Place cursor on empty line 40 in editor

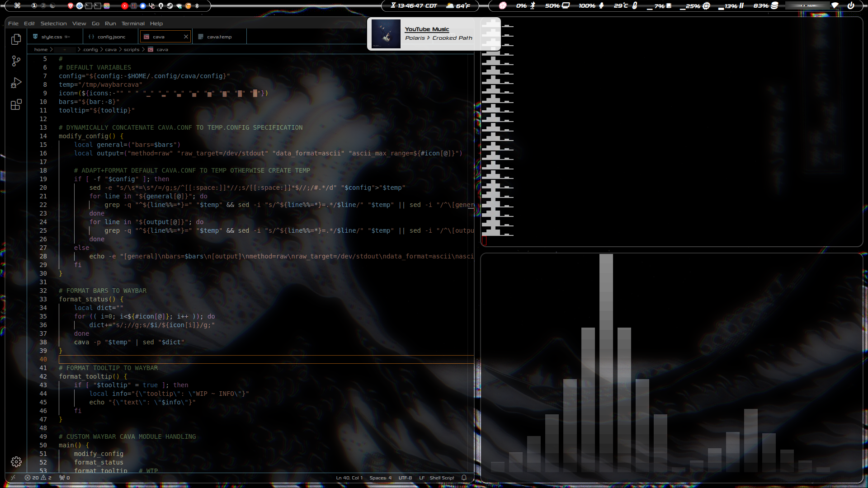[266, 360]
